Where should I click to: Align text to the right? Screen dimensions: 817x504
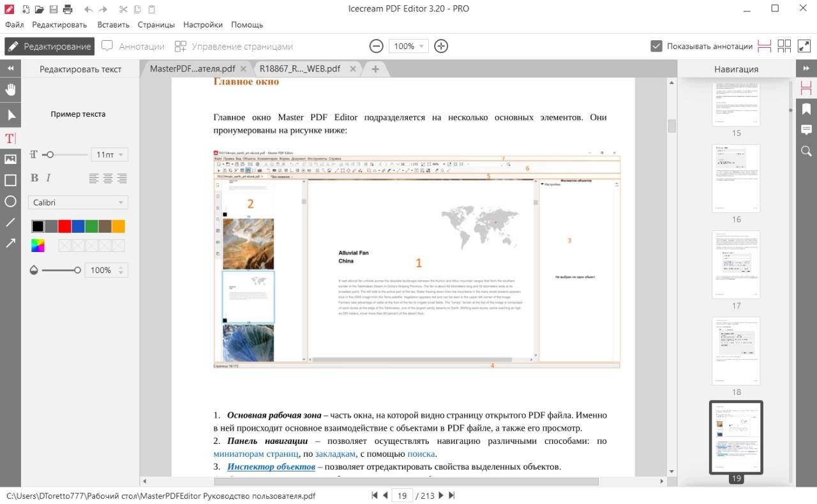[x=122, y=179]
